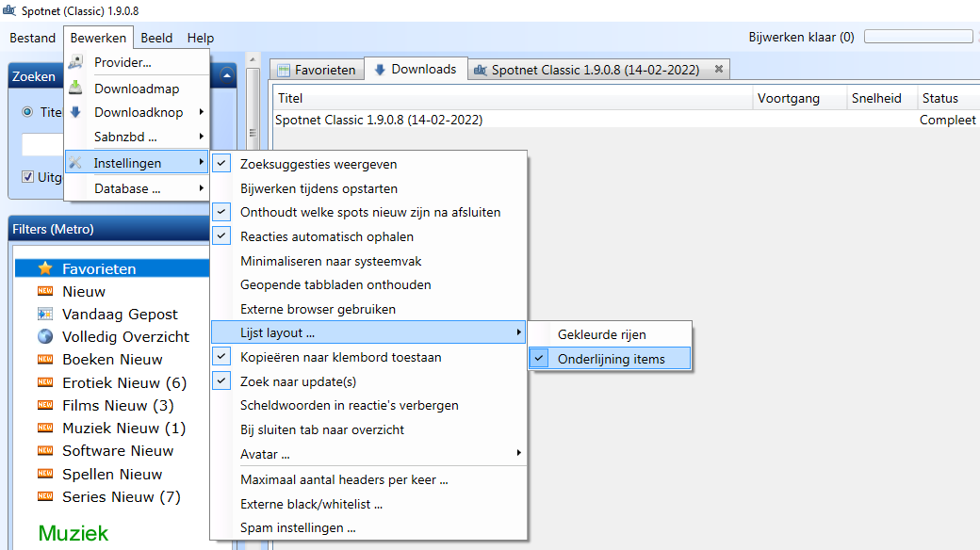Click the Provider menu icon

pos(75,62)
